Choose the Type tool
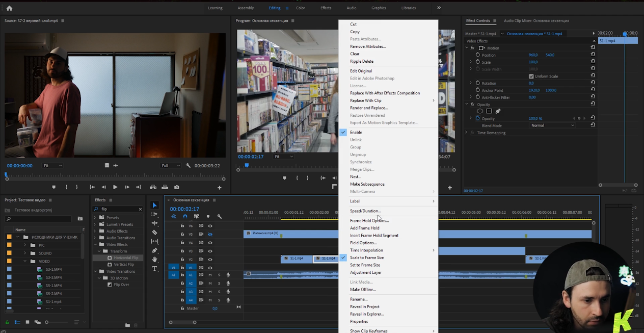This screenshot has width=644, height=333. tap(155, 268)
